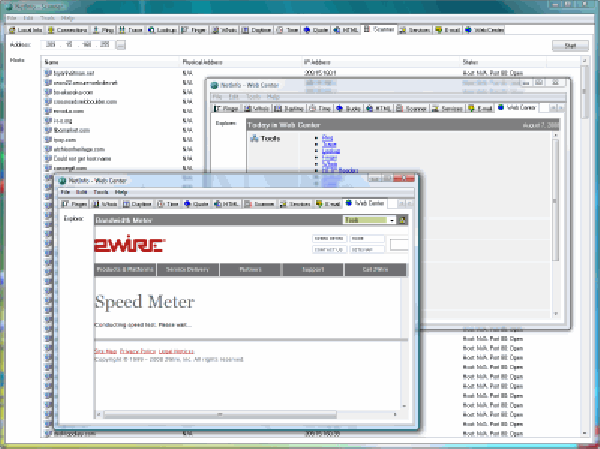Click the first octet of the Address field
Viewport: 600px width, 449px height.
point(51,45)
